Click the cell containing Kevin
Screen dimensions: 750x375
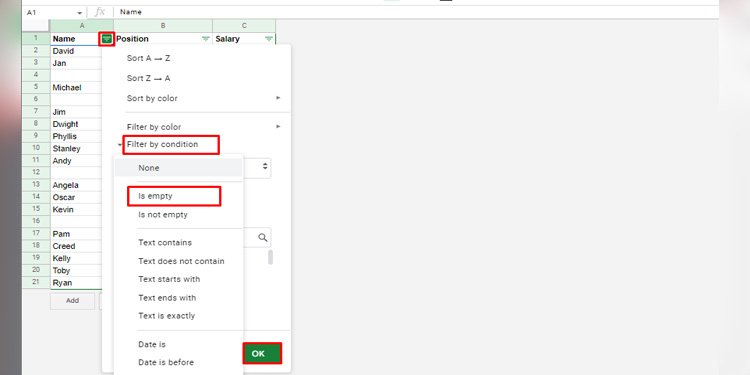pyautogui.click(x=76, y=210)
